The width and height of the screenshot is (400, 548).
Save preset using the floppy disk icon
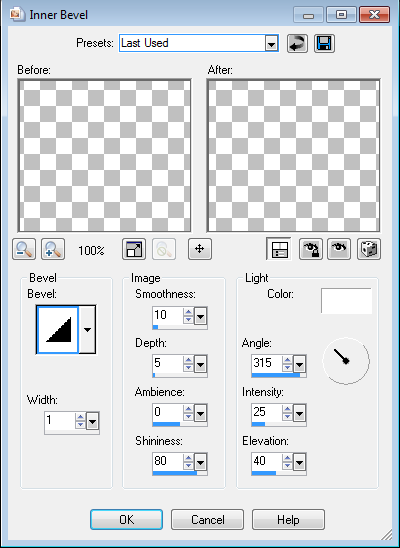(x=324, y=44)
